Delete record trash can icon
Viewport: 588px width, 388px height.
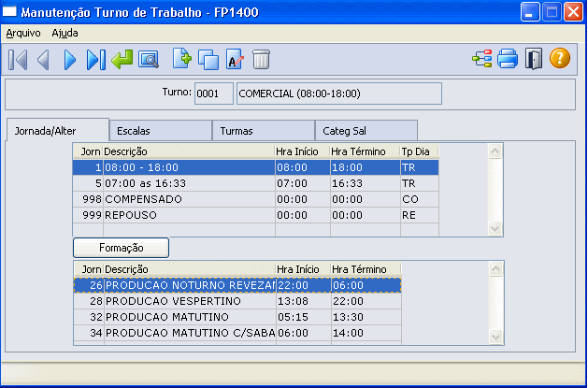coord(261,59)
